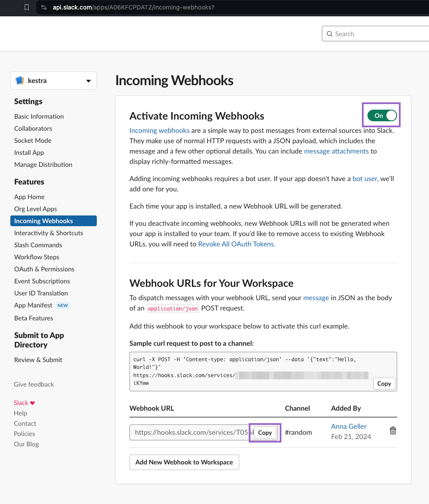The width and height of the screenshot is (429, 504).
Task: Click the site info icon beside URL
Action: pyautogui.click(x=43, y=7)
